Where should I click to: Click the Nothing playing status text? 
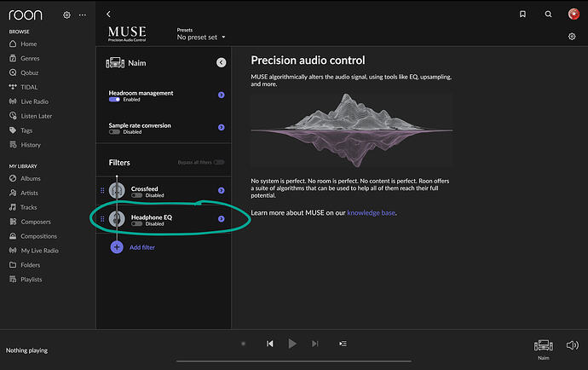tap(26, 350)
